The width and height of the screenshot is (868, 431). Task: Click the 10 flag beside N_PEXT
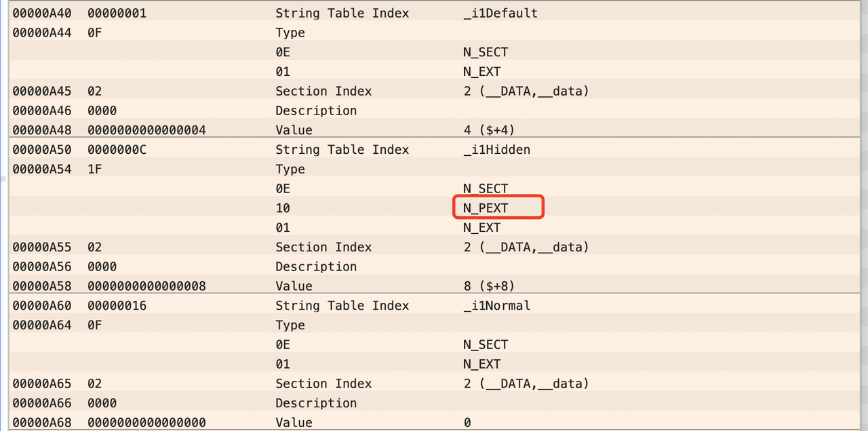[x=283, y=208]
